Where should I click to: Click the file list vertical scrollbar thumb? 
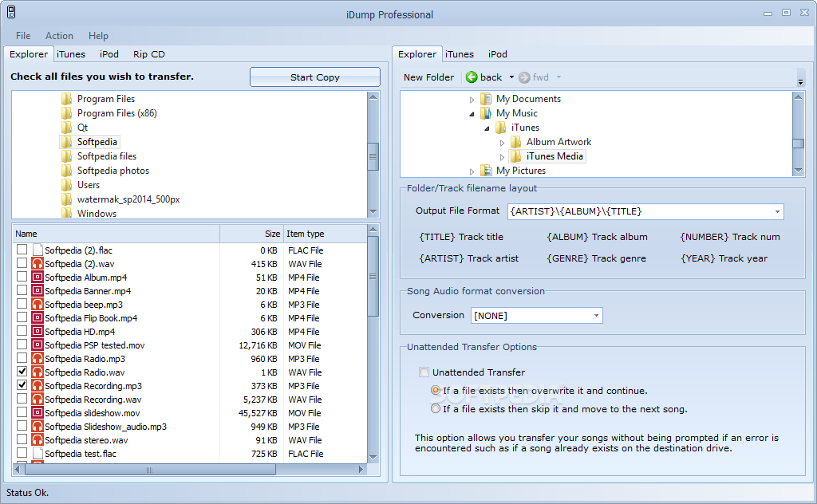click(373, 277)
